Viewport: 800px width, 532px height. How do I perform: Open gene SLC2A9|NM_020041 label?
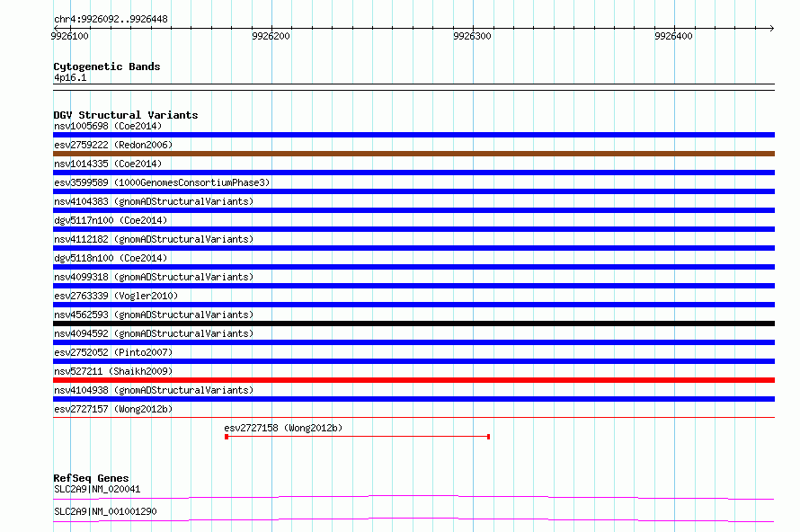(97, 489)
